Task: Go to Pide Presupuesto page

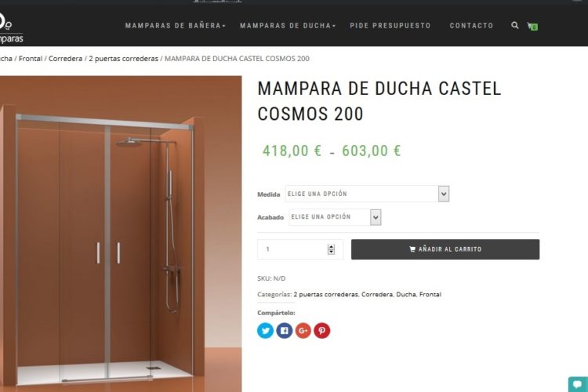Action: tap(390, 26)
